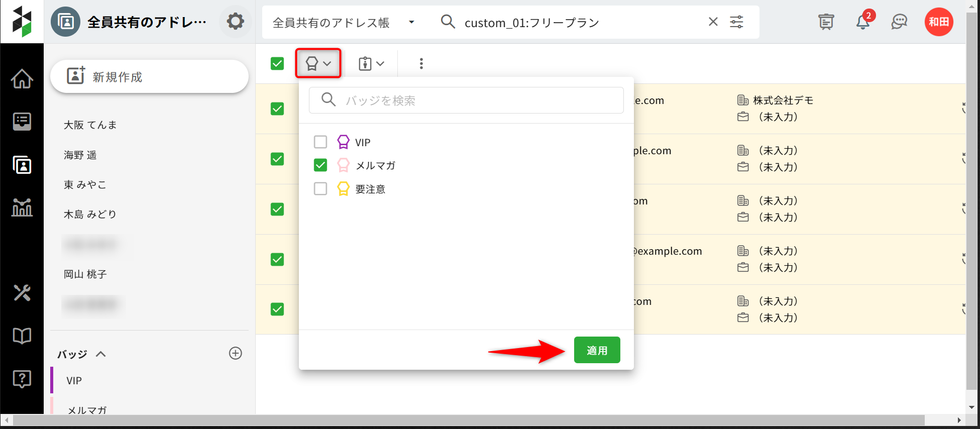Select contact 大阪 てんま in list

click(90, 125)
